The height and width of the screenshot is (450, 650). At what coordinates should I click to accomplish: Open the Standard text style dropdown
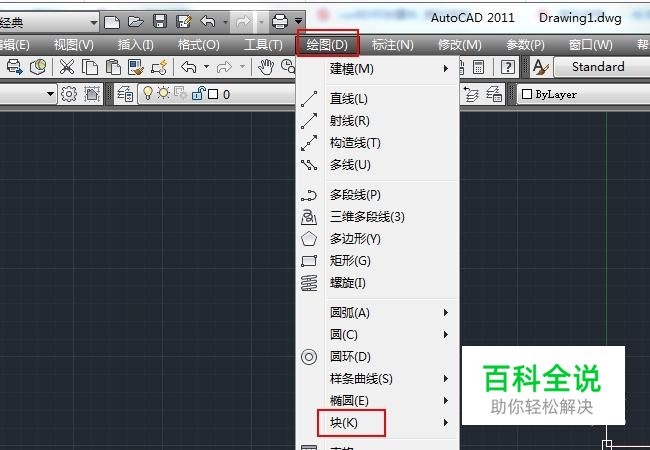602,67
